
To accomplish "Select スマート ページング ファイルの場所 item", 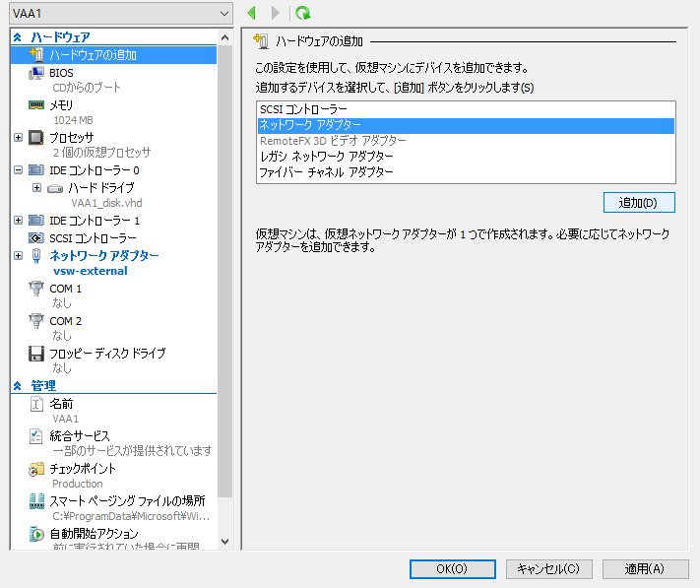I will (x=127, y=501).
